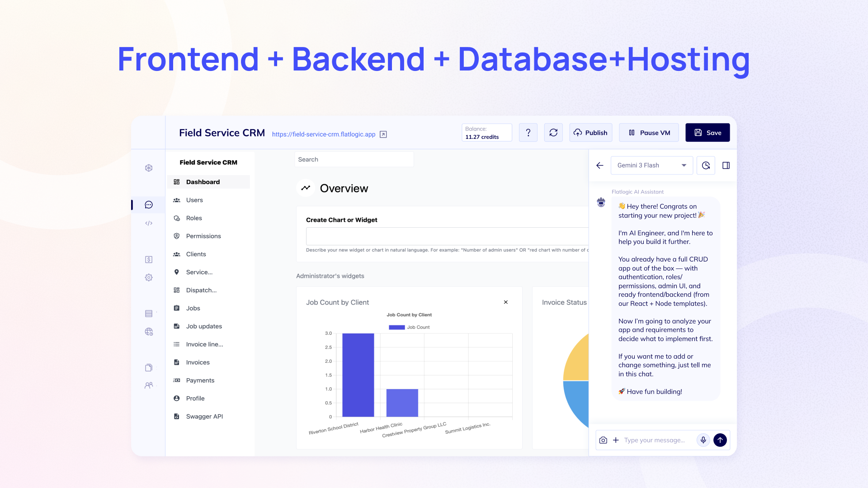Open Clients in the sidebar menu

[208, 254]
